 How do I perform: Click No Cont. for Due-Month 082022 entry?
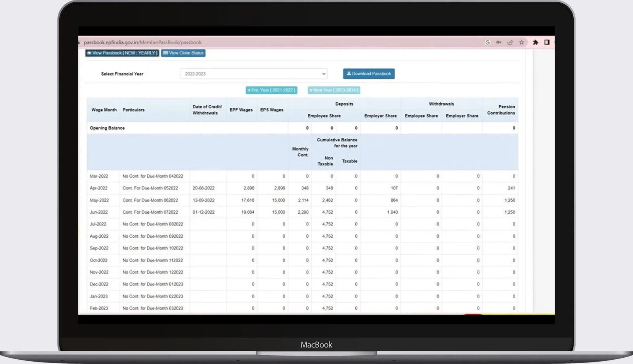coord(153,224)
